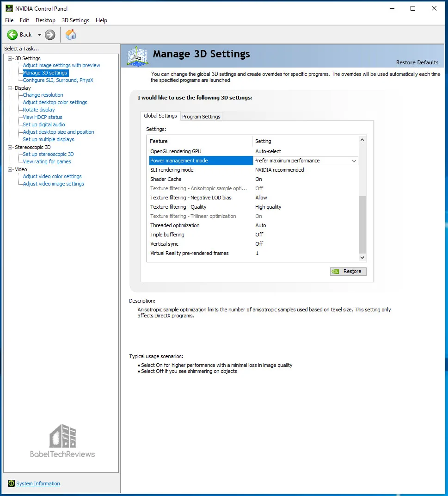Click the Manage 3D Settings header icon

pyautogui.click(x=137, y=56)
